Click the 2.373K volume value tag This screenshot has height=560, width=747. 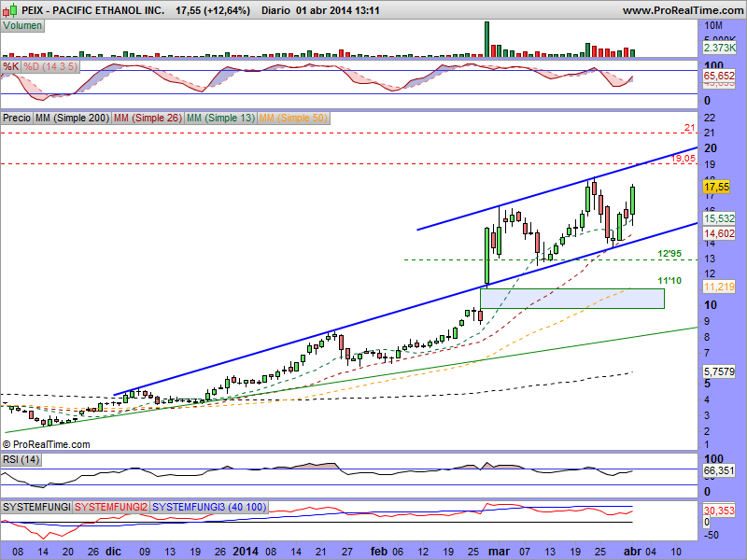tap(719, 48)
